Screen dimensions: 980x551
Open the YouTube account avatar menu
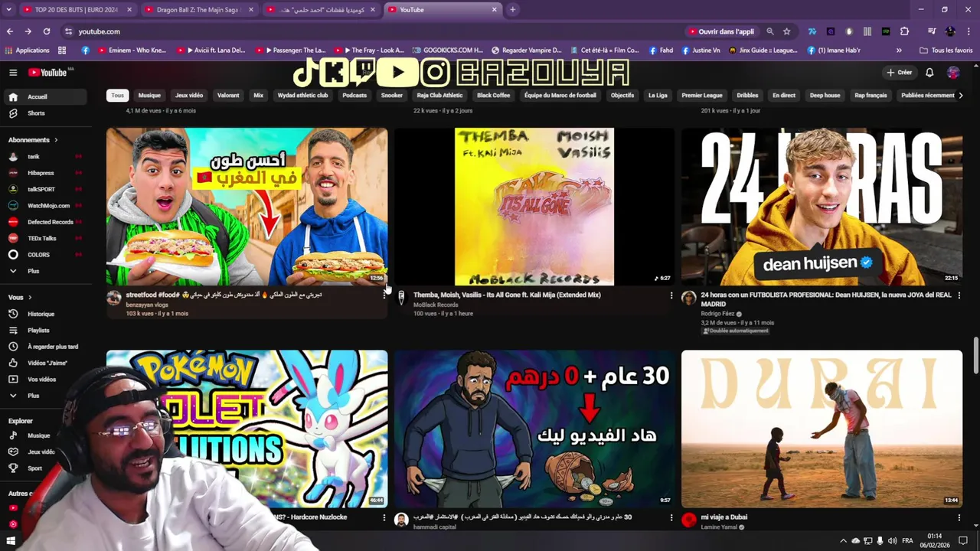(953, 73)
